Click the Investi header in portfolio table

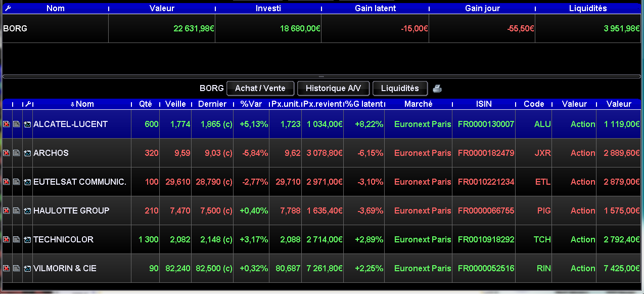tap(268, 8)
